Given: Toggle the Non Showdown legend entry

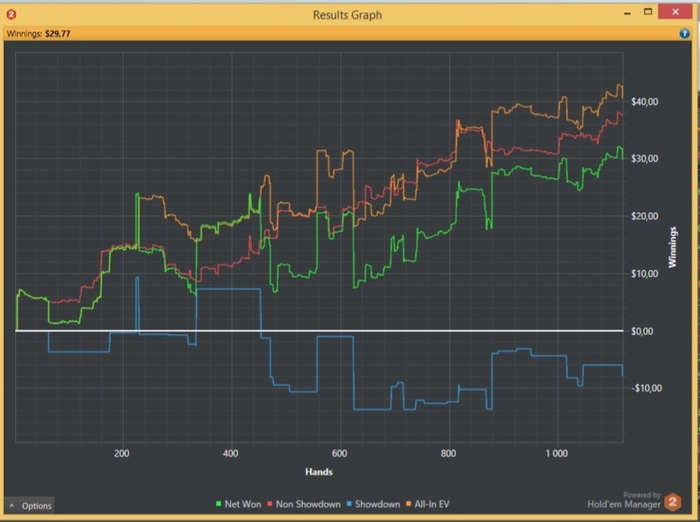Looking at the screenshot, I should pos(304,504).
